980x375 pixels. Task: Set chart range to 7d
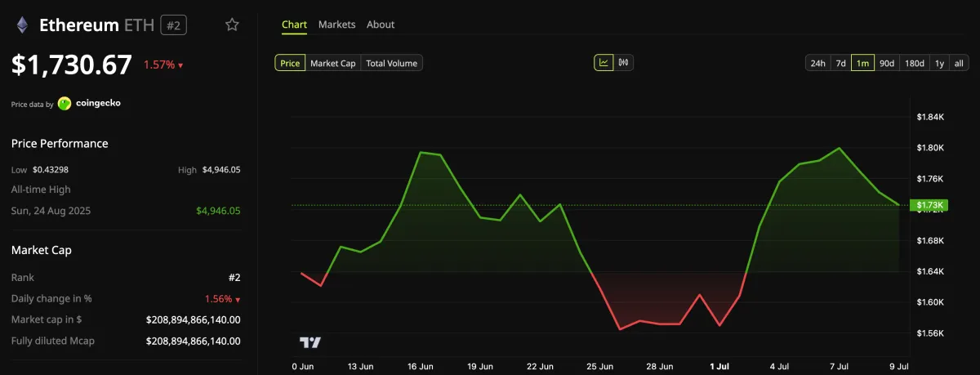coord(840,63)
